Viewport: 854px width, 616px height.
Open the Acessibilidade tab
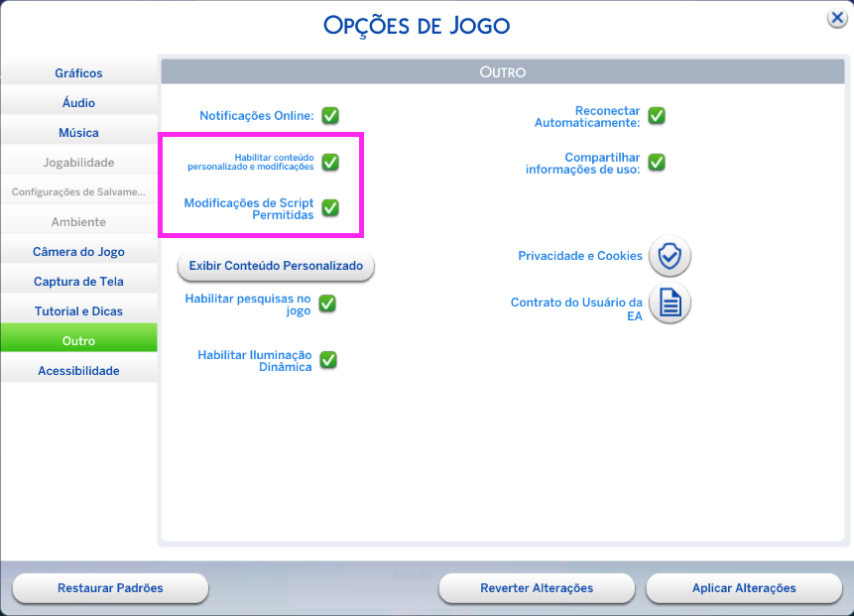pos(79,371)
